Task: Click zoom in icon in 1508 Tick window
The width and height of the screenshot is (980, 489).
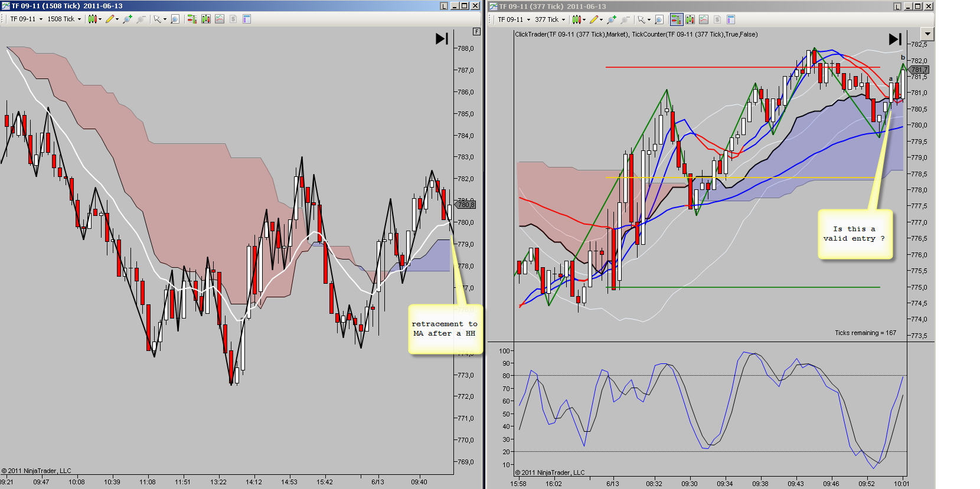Action: (x=127, y=19)
